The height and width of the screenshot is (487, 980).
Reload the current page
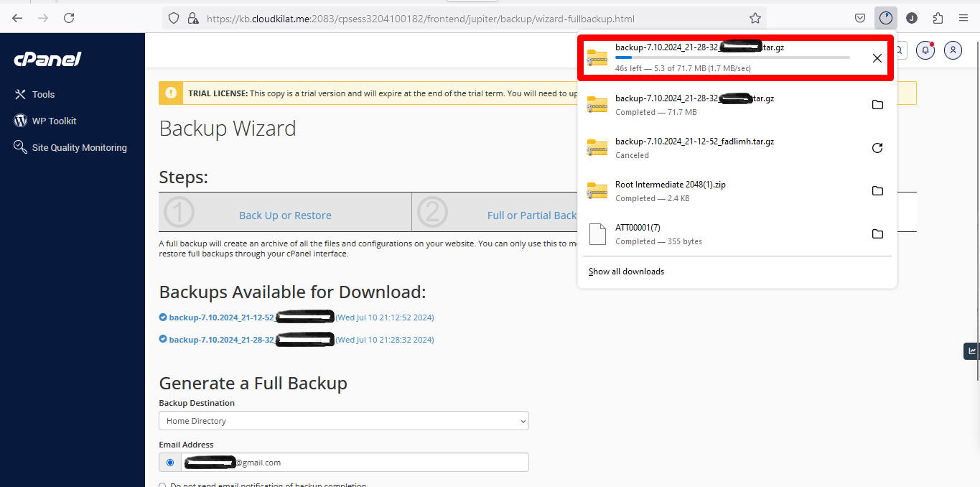click(69, 18)
